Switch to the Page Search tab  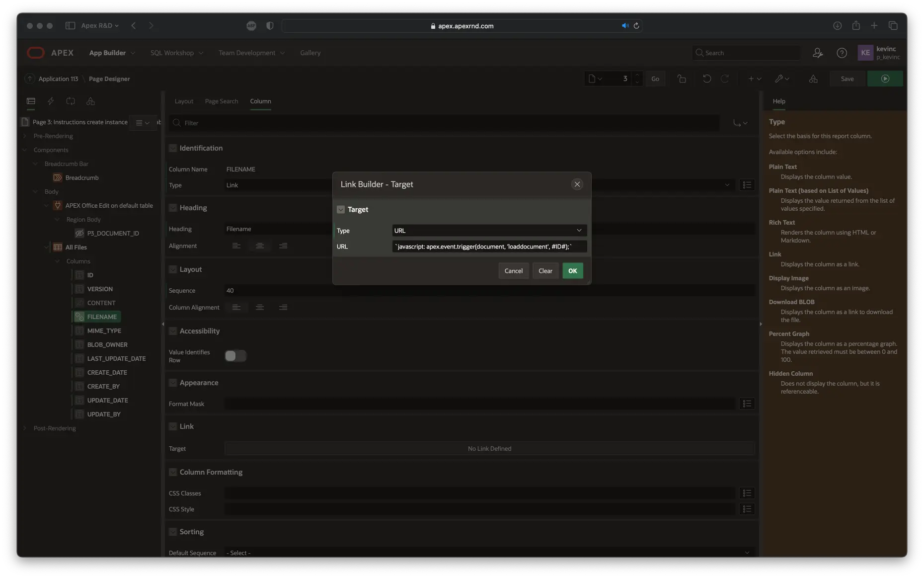(222, 101)
